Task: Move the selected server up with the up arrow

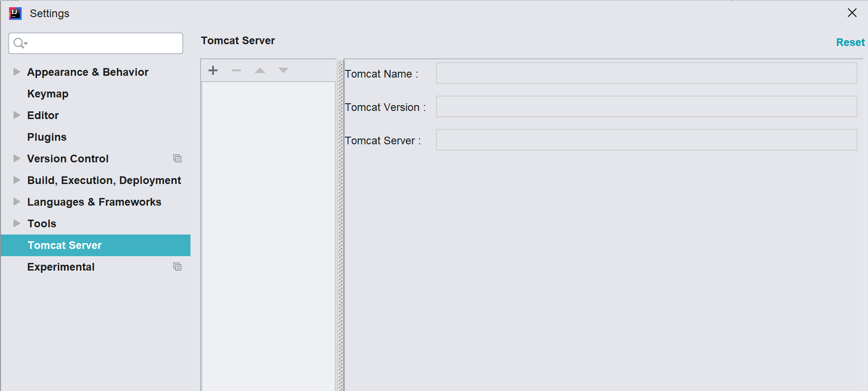Action: point(260,70)
